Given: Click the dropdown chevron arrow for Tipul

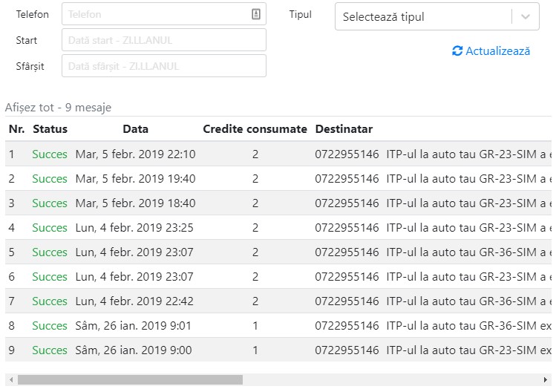Looking at the screenshot, I should (x=526, y=16).
